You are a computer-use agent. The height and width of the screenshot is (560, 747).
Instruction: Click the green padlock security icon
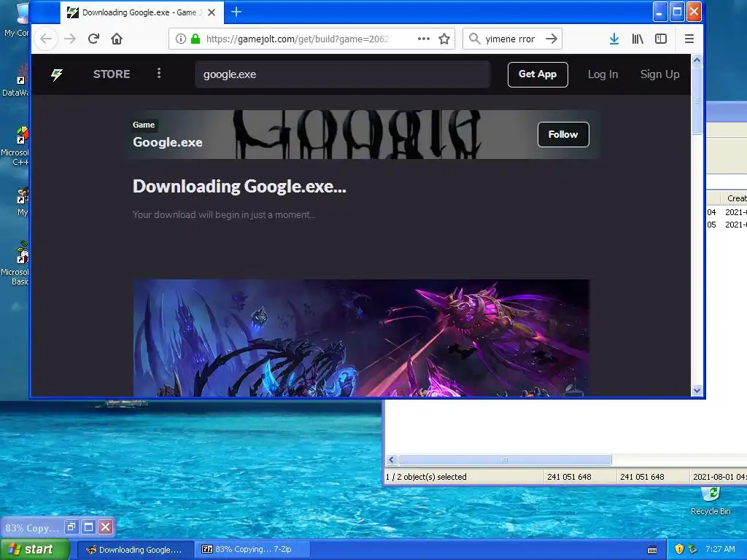[196, 39]
